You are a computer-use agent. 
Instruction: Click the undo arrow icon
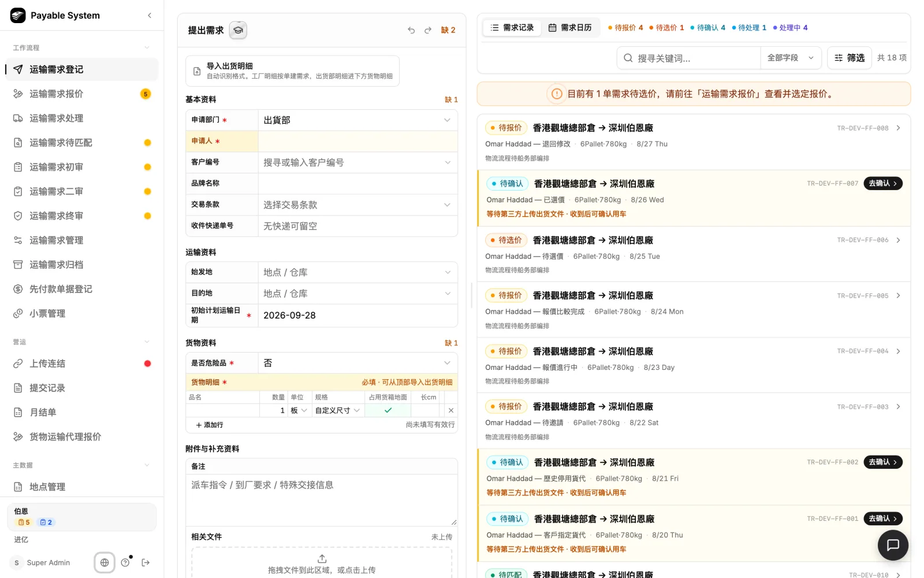click(x=411, y=30)
